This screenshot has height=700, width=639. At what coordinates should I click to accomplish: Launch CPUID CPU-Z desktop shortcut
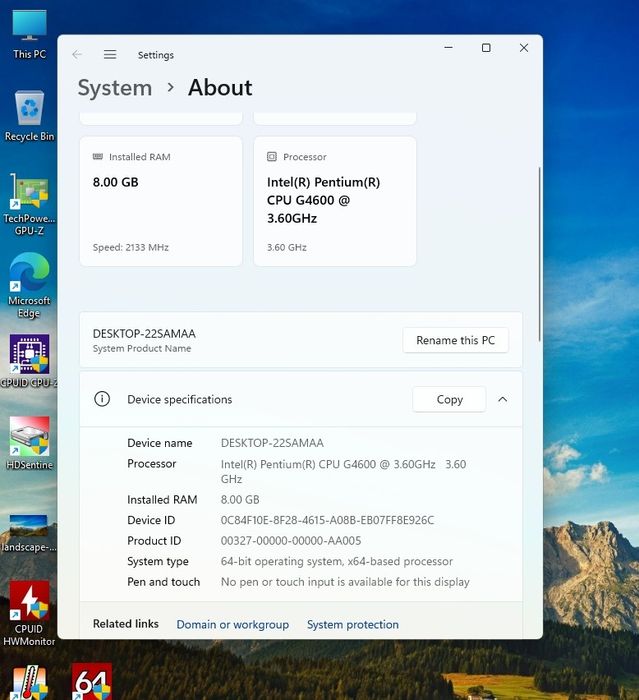tap(29, 361)
